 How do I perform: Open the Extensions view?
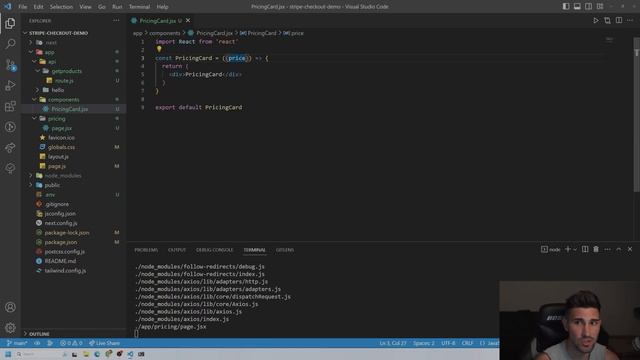10,106
